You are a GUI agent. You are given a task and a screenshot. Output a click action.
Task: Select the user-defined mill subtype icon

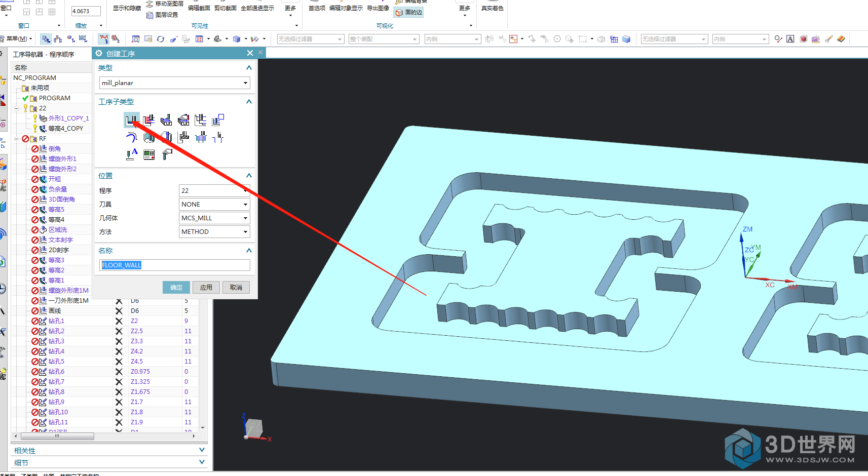(x=167, y=154)
